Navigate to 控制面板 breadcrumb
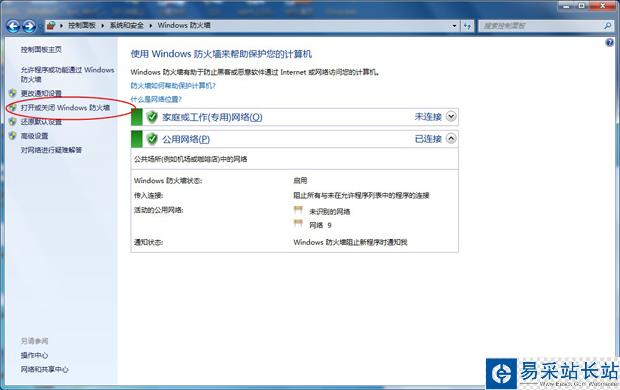The width and height of the screenshot is (620, 390). coord(82,25)
